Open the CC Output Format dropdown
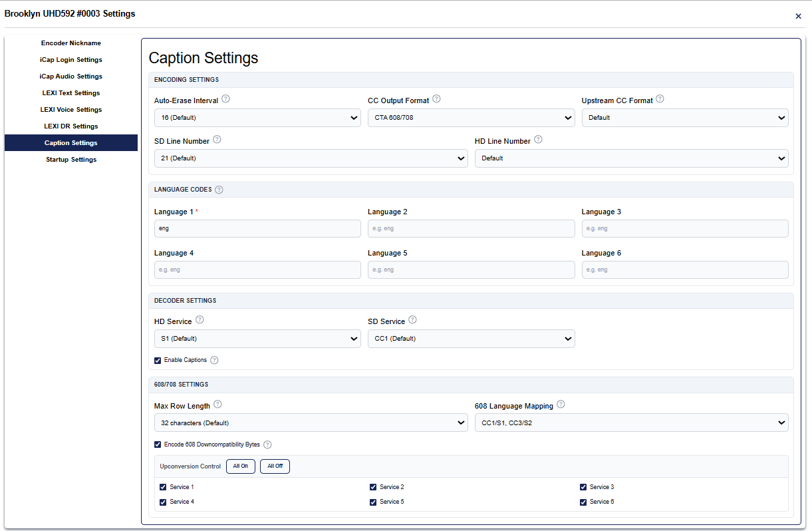Viewport: 812px width, 531px height. click(x=471, y=118)
